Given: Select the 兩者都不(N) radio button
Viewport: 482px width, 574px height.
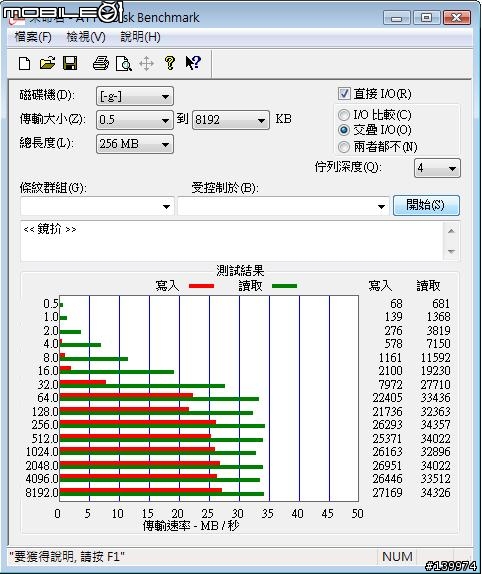Looking at the screenshot, I should point(344,147).
